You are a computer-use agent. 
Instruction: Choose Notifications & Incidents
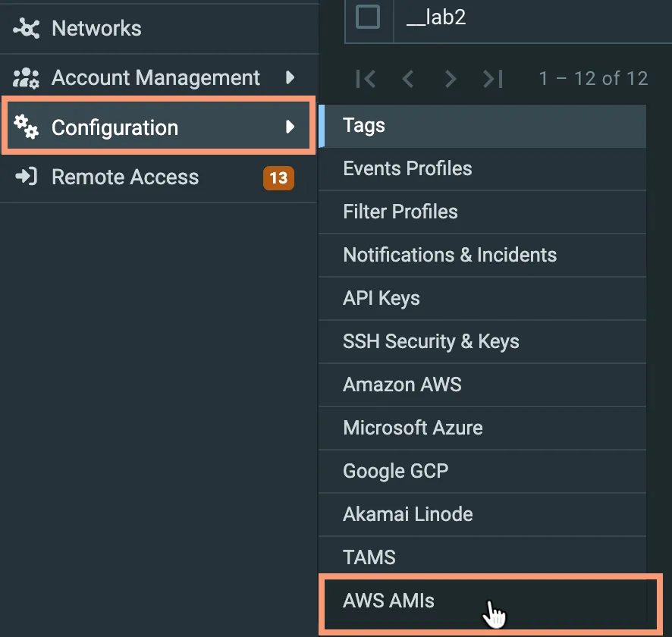pos(482,256)
